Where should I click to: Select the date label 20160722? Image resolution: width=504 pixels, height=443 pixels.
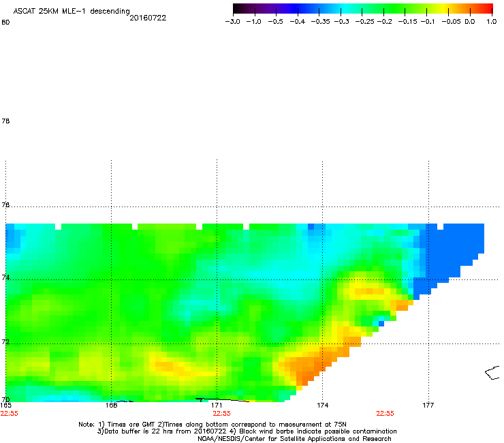(x=148, y=18)
